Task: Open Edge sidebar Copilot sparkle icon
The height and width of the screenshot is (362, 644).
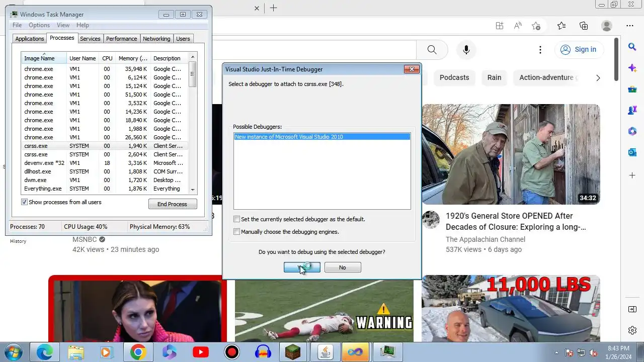Action: point(632,68)
